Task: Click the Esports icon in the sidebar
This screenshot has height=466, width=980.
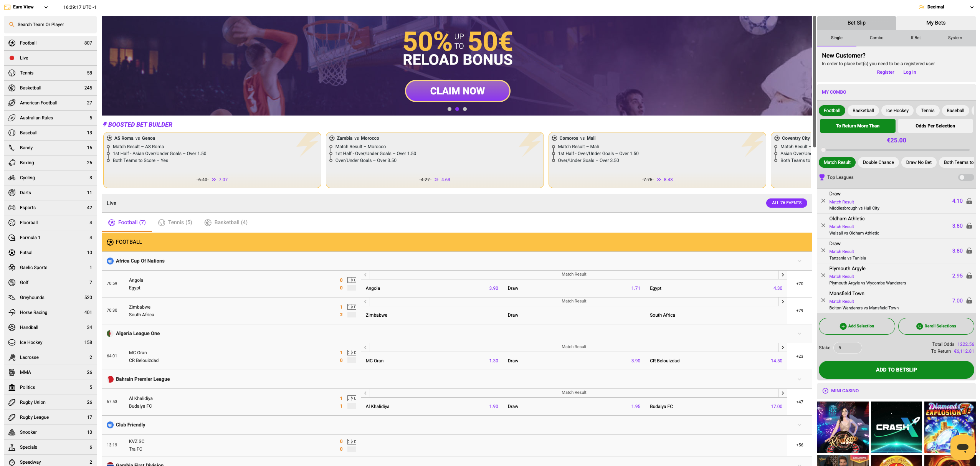Action: [12, 207]
